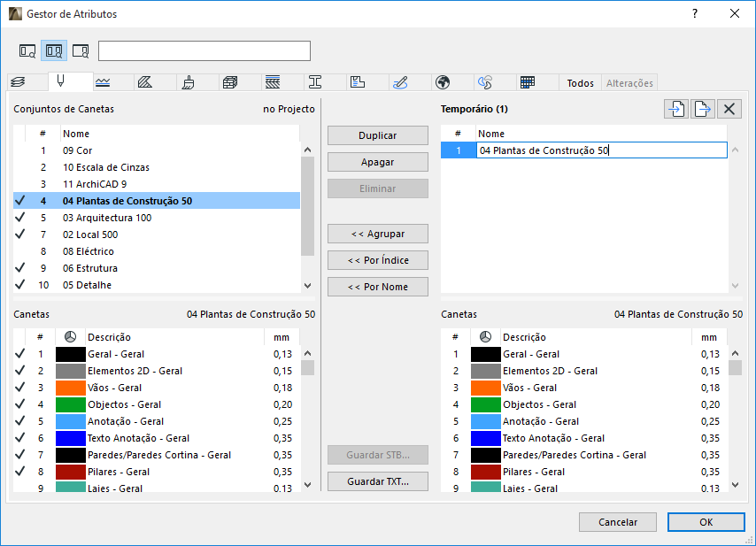Switch to the Todos tab
756x546 pixels.
[580, 83]
